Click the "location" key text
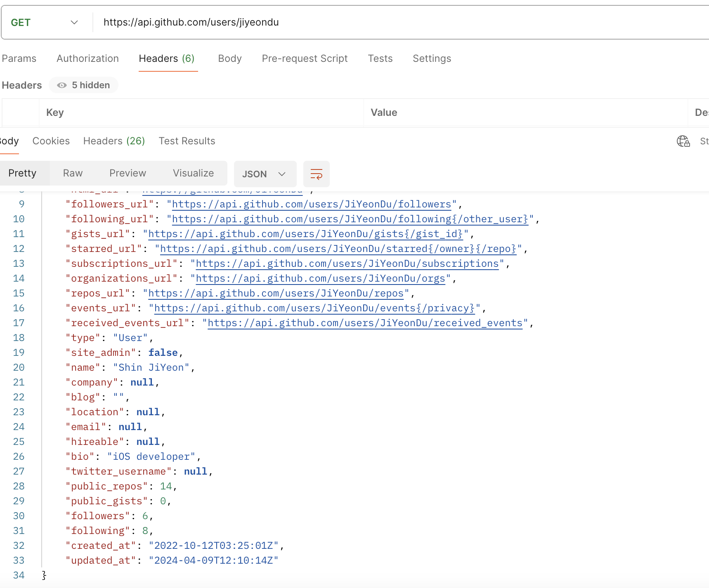 click(95, 412)
